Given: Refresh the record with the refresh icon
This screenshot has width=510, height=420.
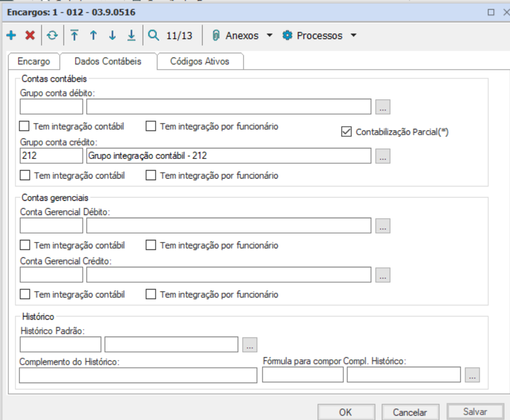Looking at the screenshot, I should click(52, 35).
